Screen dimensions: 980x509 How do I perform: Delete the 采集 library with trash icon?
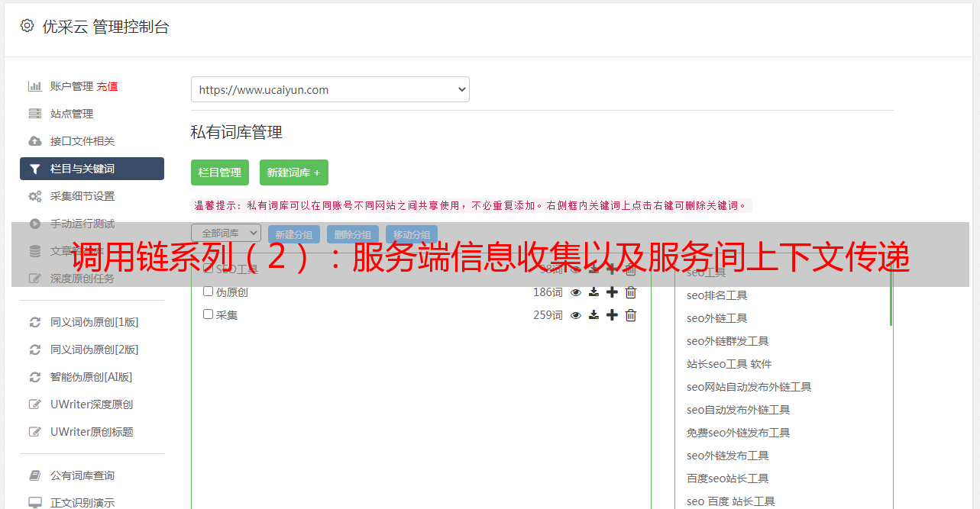[631, 315]
